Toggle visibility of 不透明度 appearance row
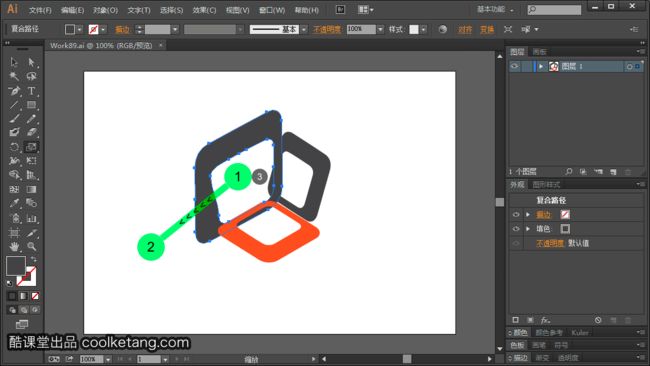The image size is (650, 366). 516,243
